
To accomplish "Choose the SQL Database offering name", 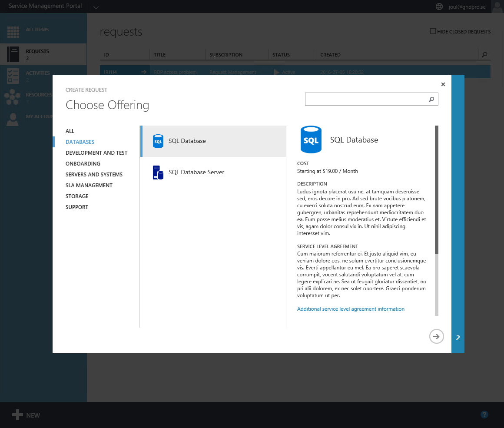I will click(187, 141).
